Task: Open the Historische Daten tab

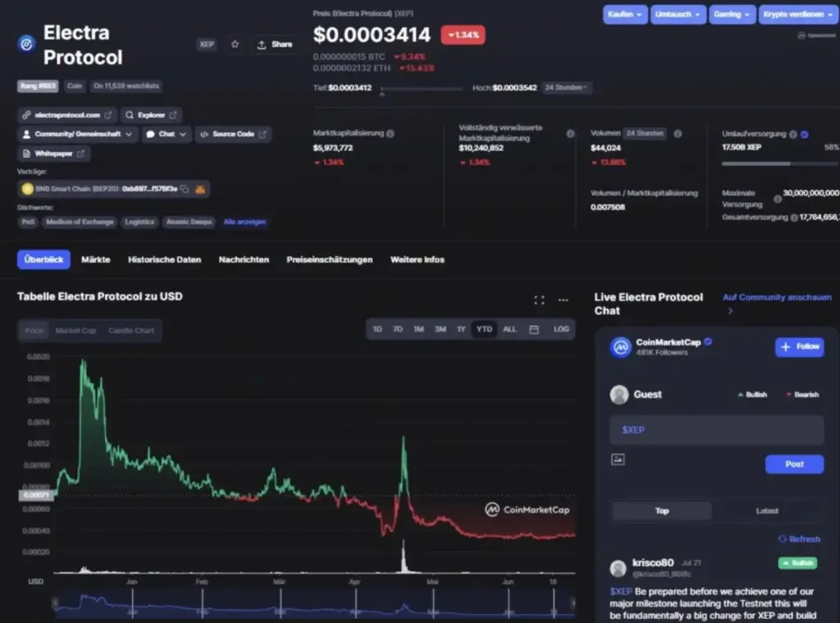Action: tap(164, 259)
